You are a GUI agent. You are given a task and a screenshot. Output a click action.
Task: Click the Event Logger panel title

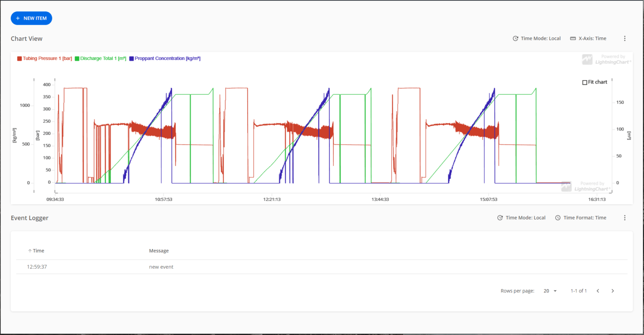click(29, 218)
